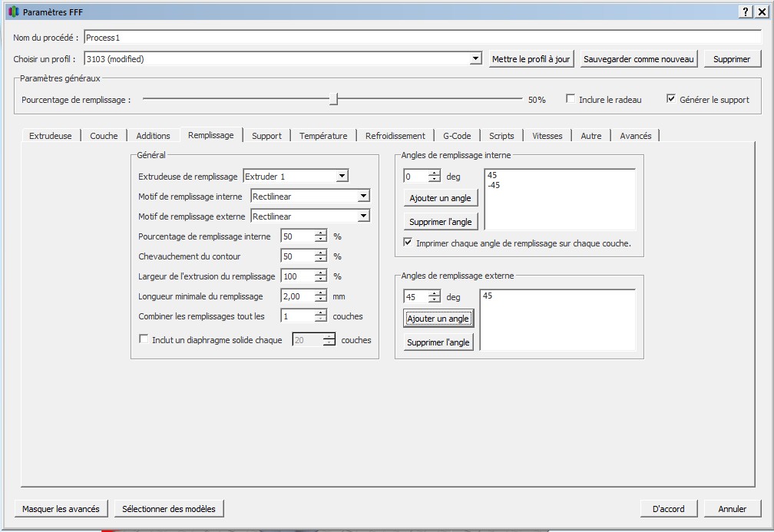Uncheck Générer le support option
The image size is (774, 532).
tap(671, 99)
